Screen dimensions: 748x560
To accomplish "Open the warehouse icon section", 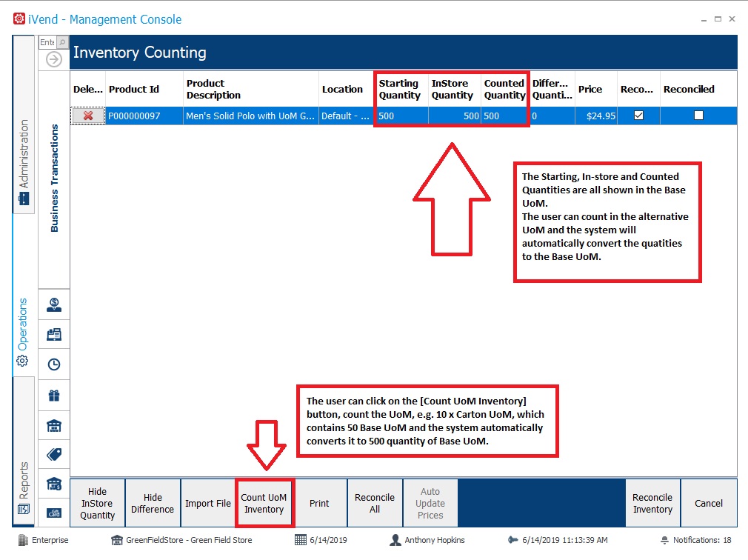I will [54, 425].
